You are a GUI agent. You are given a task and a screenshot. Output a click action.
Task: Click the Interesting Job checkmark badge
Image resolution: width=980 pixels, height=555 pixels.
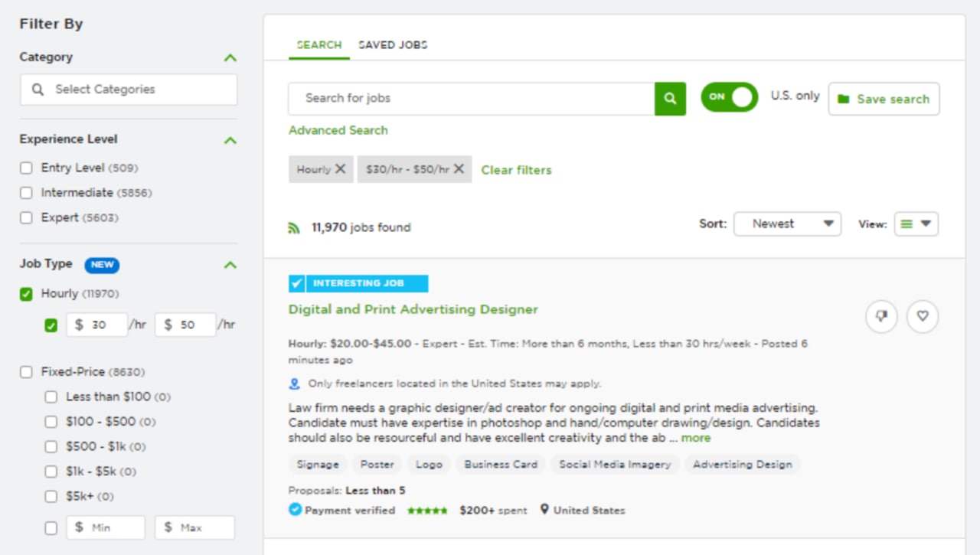point(297,283)
